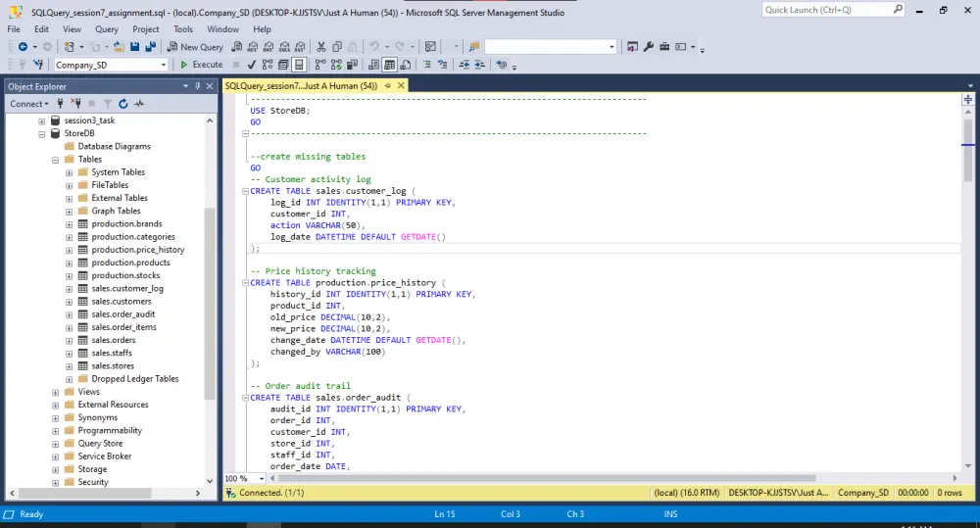Click the Properties wrench icon

tap(648, 47)
